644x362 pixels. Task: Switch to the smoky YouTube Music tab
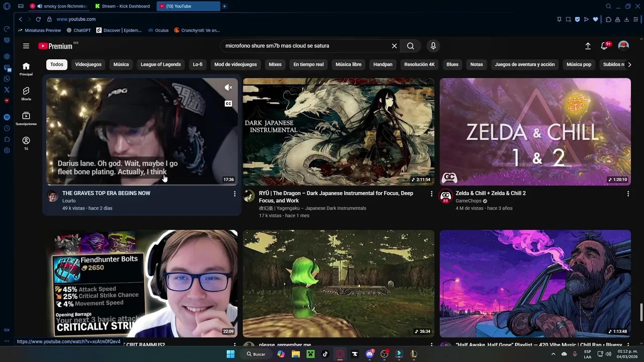point(59,6)
